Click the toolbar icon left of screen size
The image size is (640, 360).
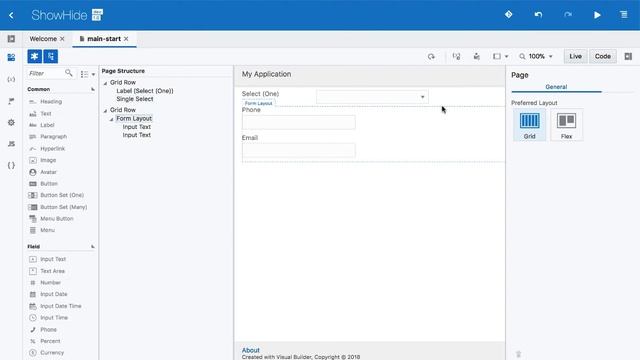[x=477, y=56]
